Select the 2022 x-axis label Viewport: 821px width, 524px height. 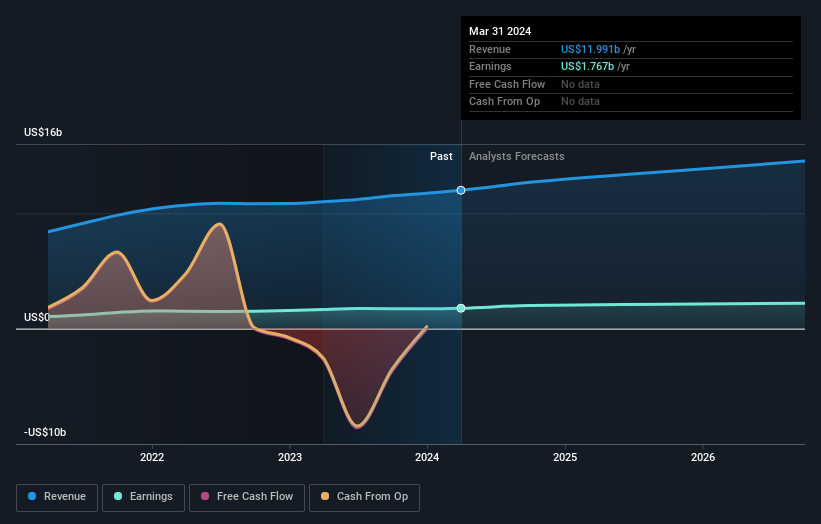click(x=152, y=457)
